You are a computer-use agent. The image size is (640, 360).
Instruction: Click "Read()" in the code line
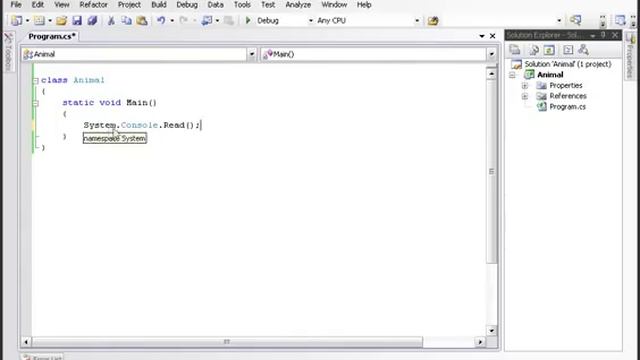(x=178, y=125)
